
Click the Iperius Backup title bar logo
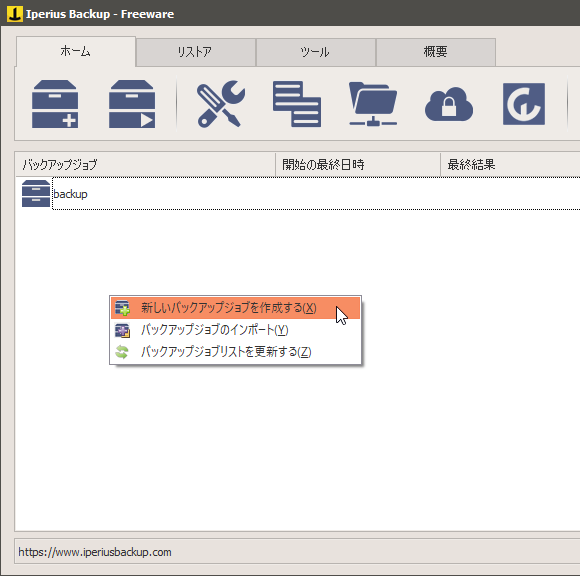point(15,14)
